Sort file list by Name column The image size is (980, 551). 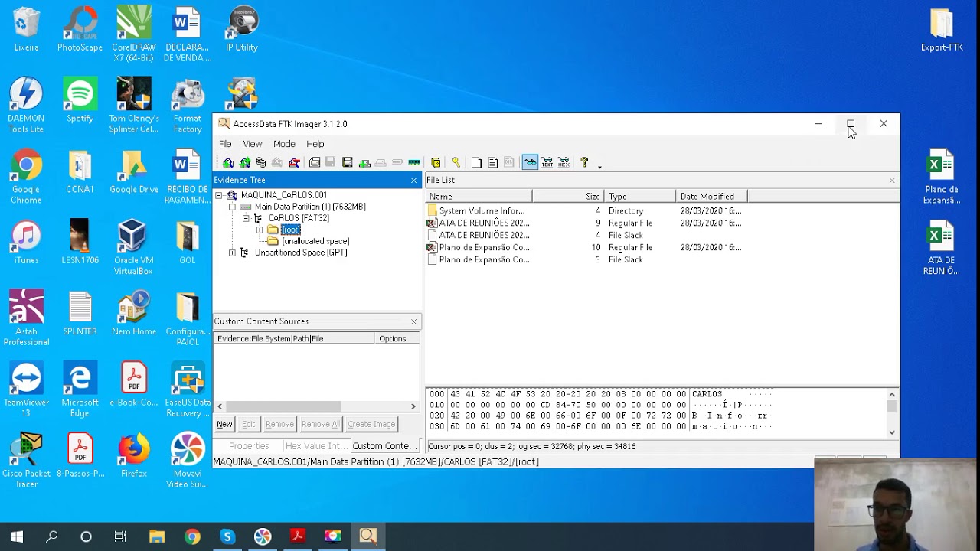[479, 197]
